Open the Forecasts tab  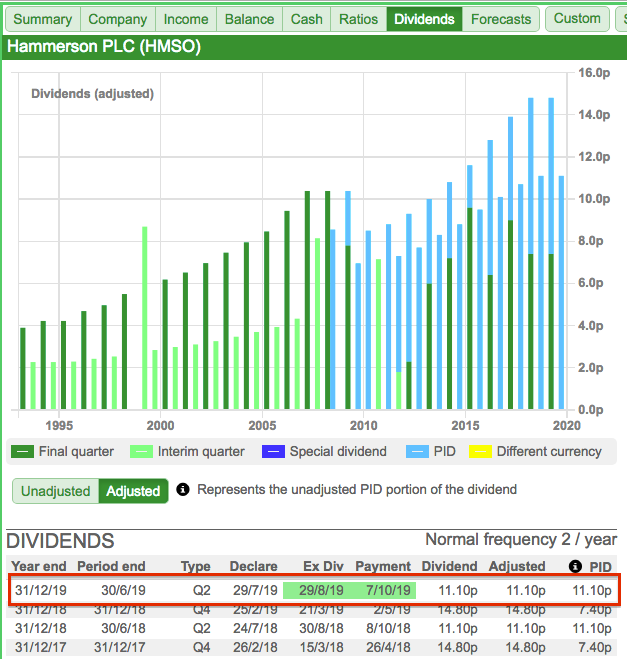click(x=501, y=19)
